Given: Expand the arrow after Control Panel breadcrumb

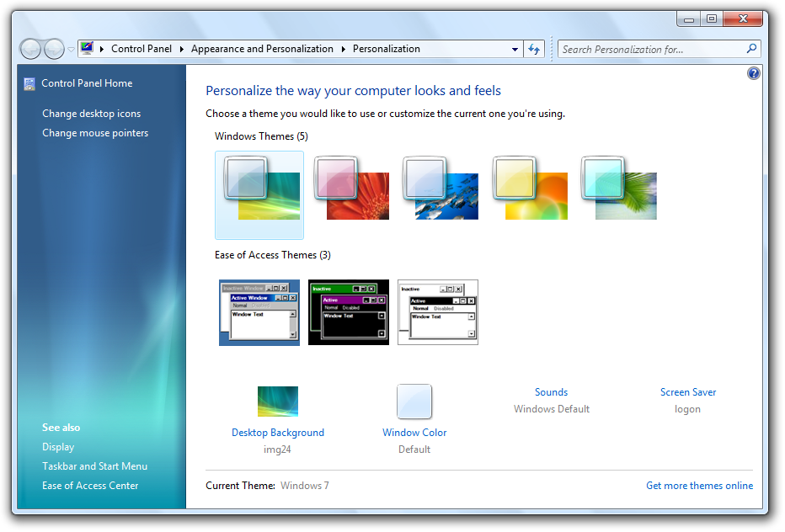Looking at the screenshot, I should click(181, 49).
